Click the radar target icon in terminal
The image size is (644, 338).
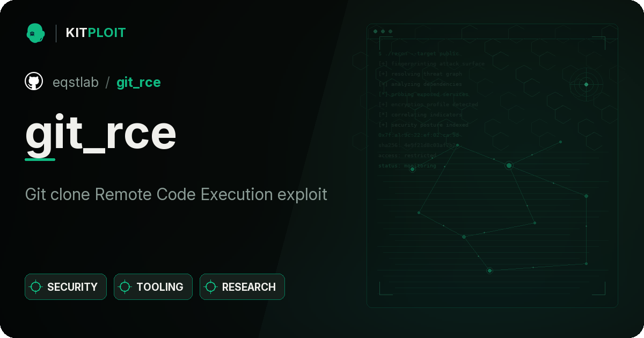pos(586,84)
